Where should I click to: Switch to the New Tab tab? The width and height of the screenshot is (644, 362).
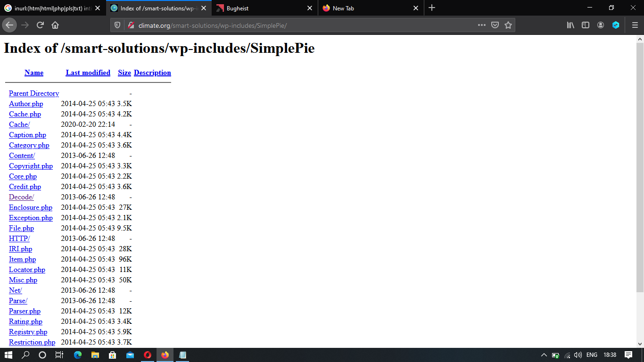[371, 8]
